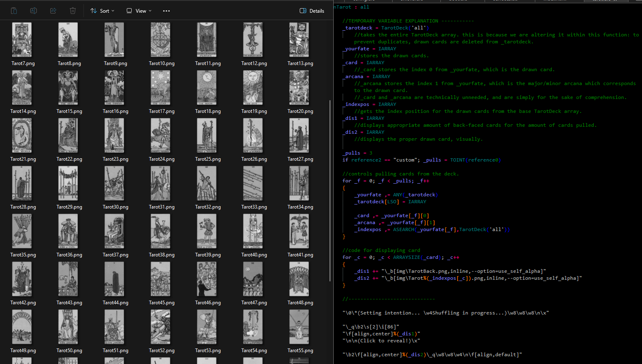Select the Tarot19.png sun thumbnail
Image resolution: width=642 pixels, height=364 pixels.
[x=253, y=88]
